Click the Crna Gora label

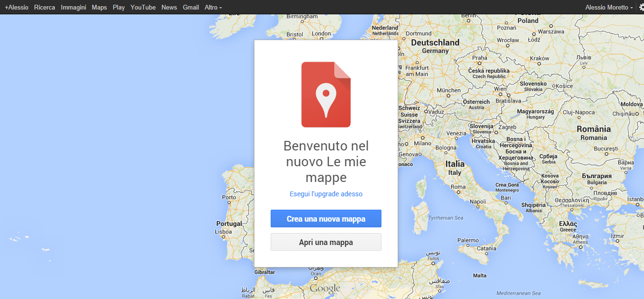point(507,185)
